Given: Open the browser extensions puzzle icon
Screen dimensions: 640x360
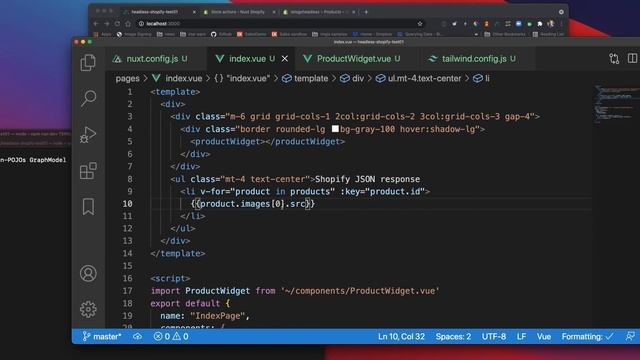Looking at the screenshot, I should (540, 24).
